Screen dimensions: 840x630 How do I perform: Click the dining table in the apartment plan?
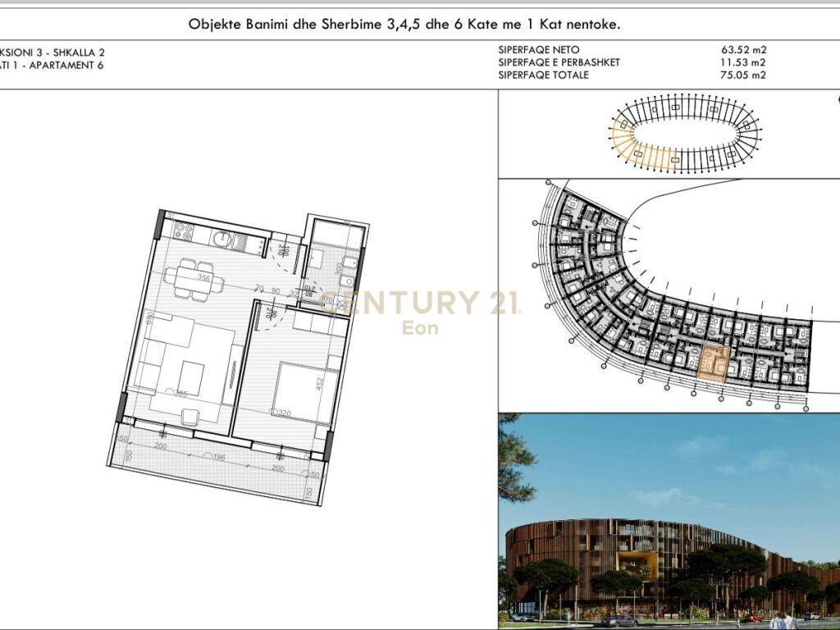pyautogui.click(x=194, y=280)
